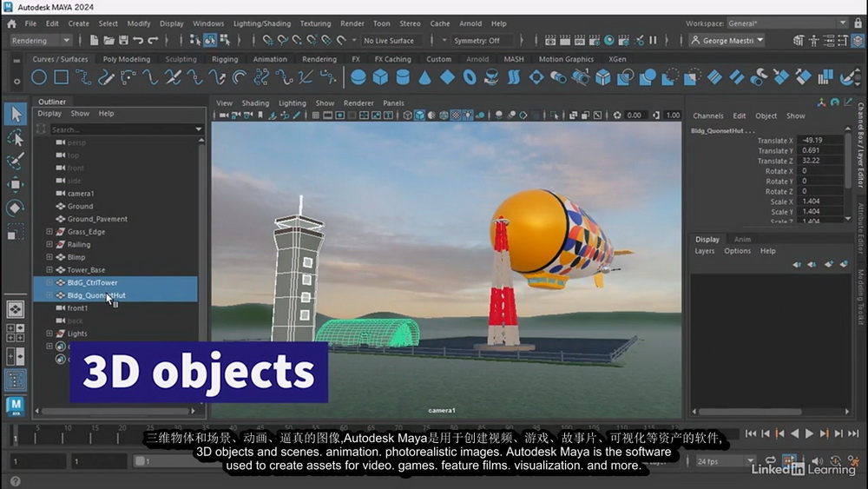
Task: Select the single pane layout icon
Action: click(16, 309)
